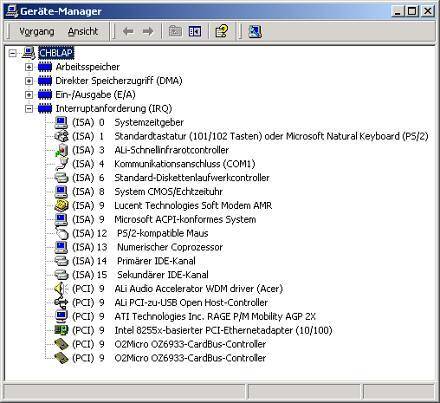This screenshot has height=403, width=440.
Task: Collapse the Interruptanforderung (IRQ) node
Action: point(29,109)
